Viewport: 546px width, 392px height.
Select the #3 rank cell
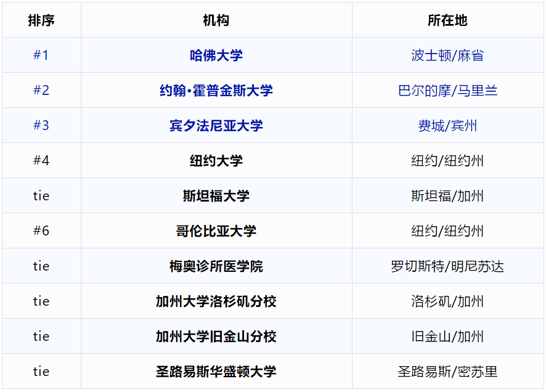[x=41, y=125]
